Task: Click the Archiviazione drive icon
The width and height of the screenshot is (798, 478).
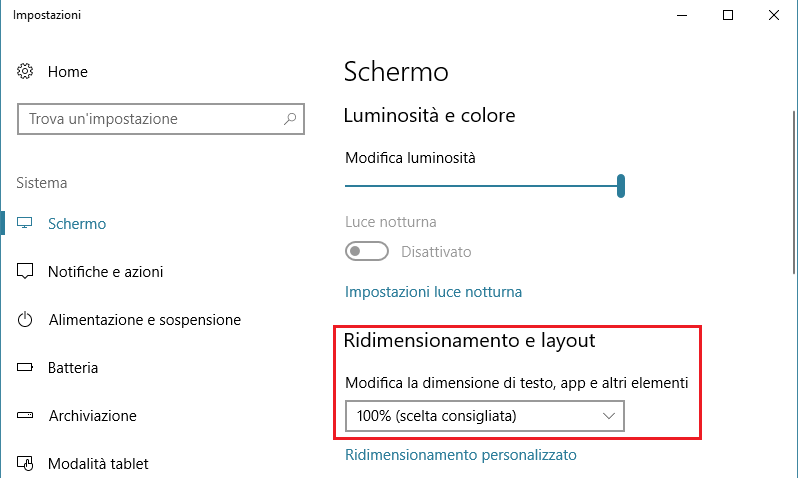Action: 26,416
